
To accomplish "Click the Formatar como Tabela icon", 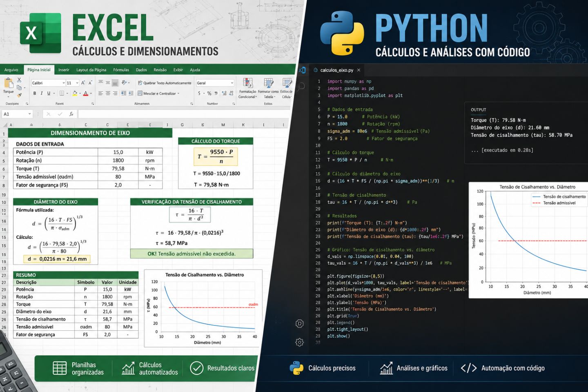I will tap(268, 87).
